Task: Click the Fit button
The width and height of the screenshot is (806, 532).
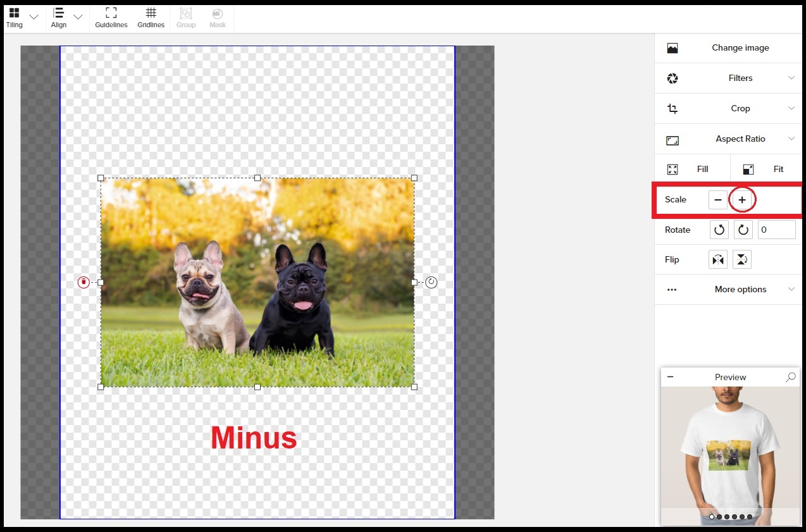Action: tap(766, 170)
